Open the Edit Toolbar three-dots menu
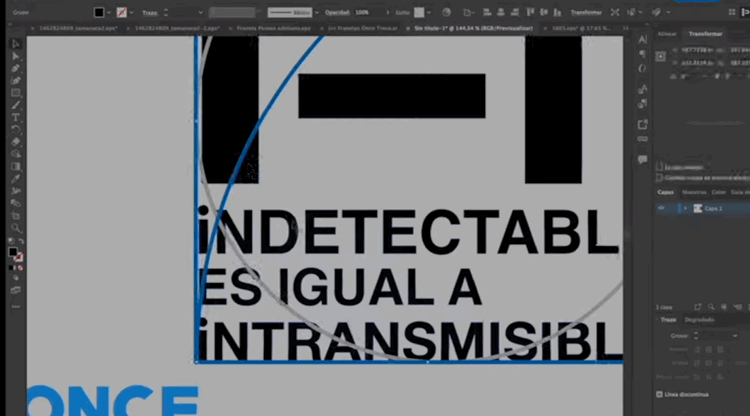 tap(16, 307)
